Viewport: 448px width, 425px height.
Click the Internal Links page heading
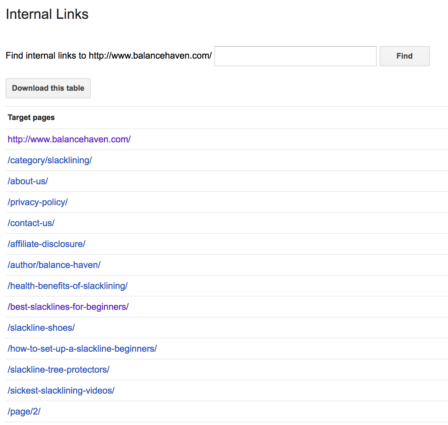click(x=47, y=14)
